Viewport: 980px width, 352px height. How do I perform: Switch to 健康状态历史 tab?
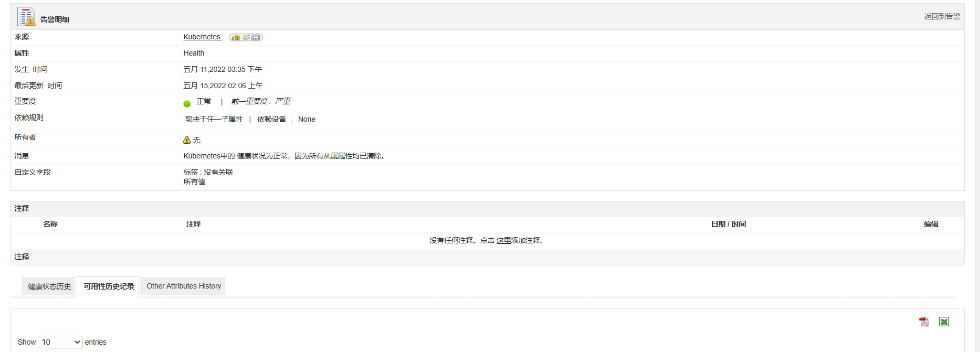pos(49,286)
